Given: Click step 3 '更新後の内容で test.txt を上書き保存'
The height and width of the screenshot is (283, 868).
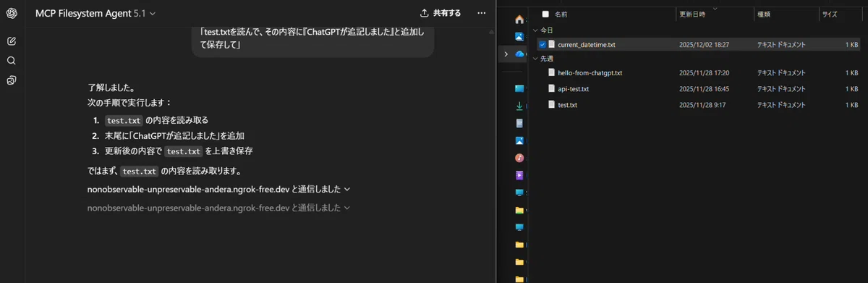Looking at the screenshot, I should pyautogui.click(x=179, y=151).
